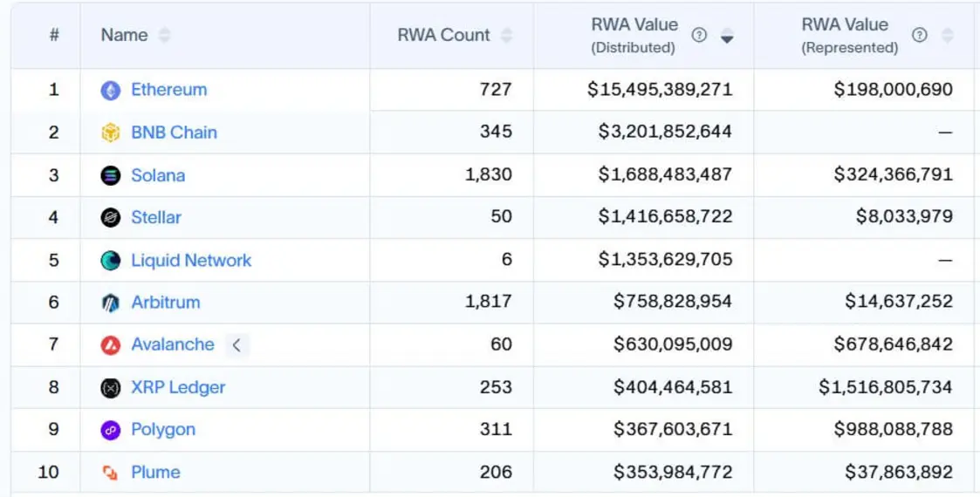Select Ethereum's represented value $198,000,690
Screen dimensions: 980x497
(x=893, y=90)
